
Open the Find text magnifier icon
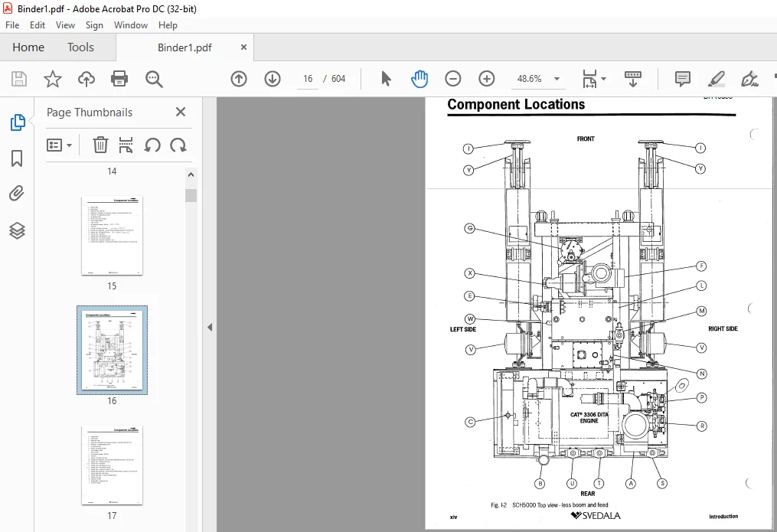(x=154, y=79)
